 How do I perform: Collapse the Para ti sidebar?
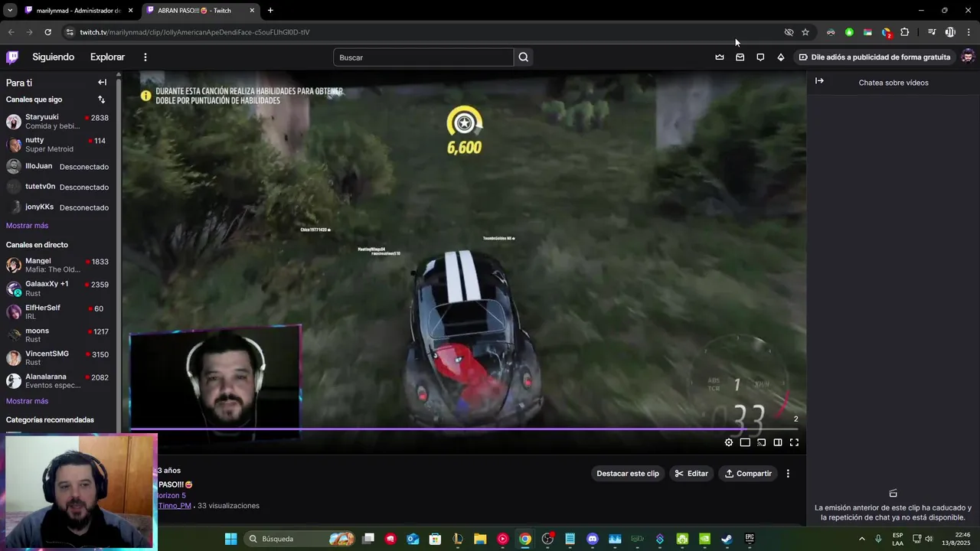pyautogui.click(x=102, y=82)
